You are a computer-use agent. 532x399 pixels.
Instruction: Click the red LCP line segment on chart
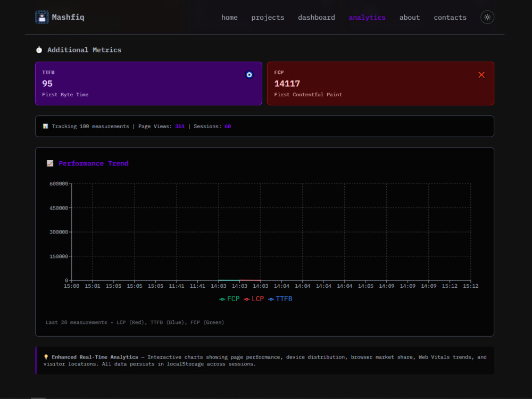(250, 280)
